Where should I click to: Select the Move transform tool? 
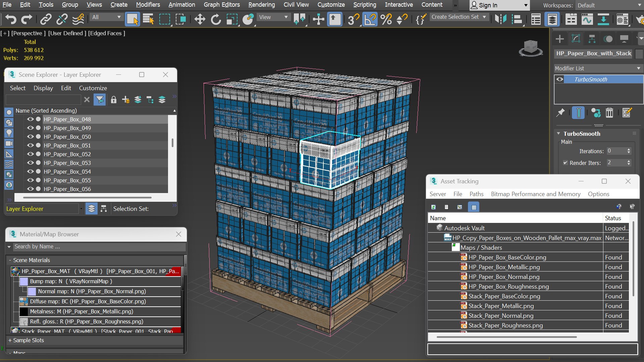click(200, 19)
